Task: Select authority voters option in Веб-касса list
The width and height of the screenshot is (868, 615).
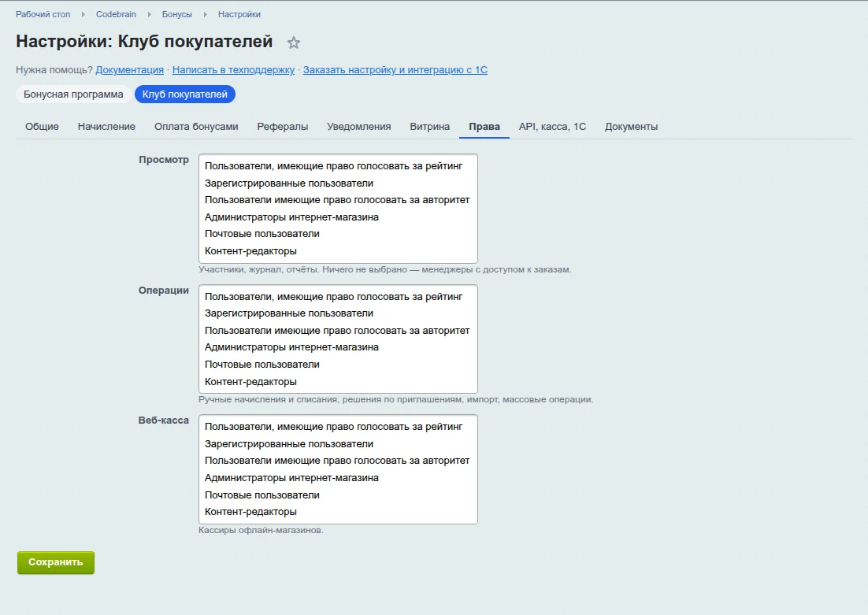Action: [x=338, y=461]
